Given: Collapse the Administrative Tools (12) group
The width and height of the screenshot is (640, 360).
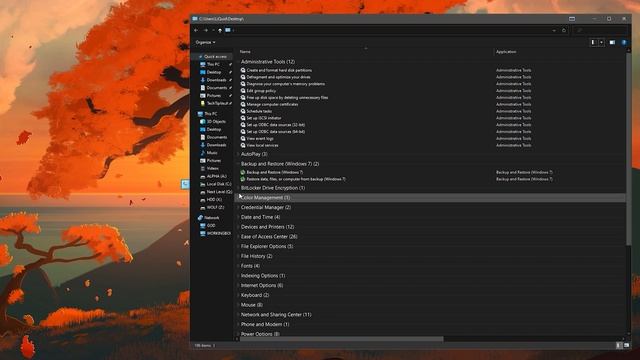Looking at the screenshot, I should click(268, 62).
